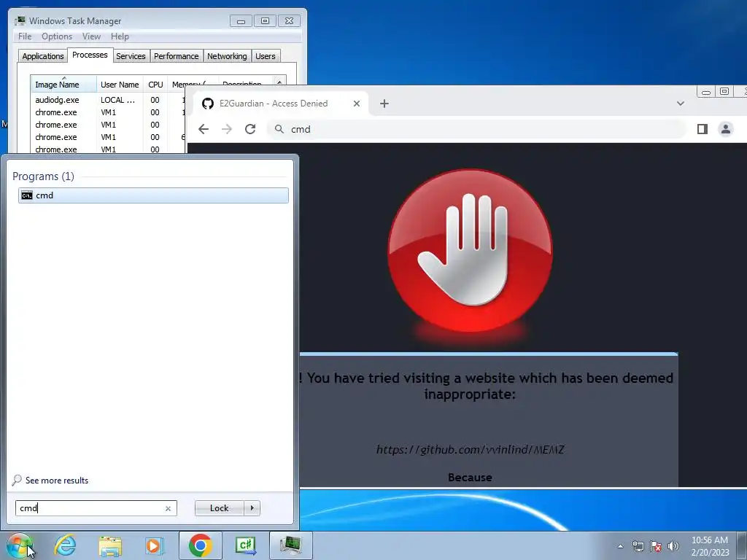747x560 pixels.
Task: Sort by Image Name column header
Action: click(63, 85)
